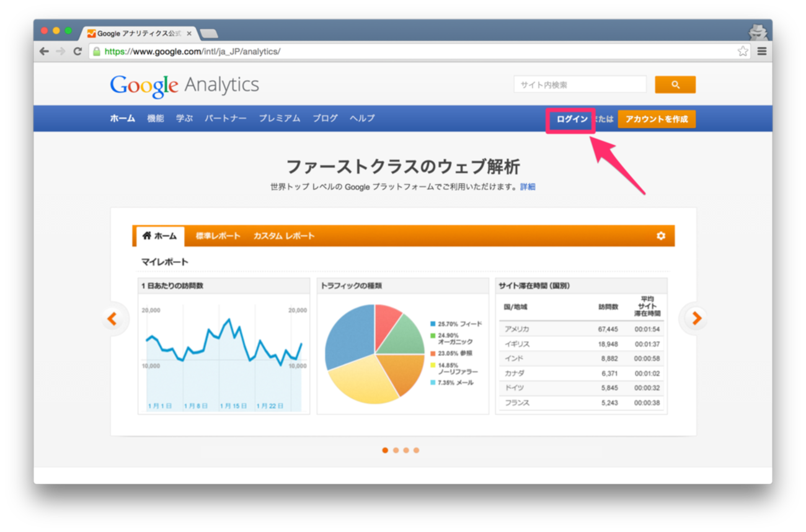Screen dimensions: 806x532
Task: Click the ドイツ row in country table
Action: tap(581, 388)
